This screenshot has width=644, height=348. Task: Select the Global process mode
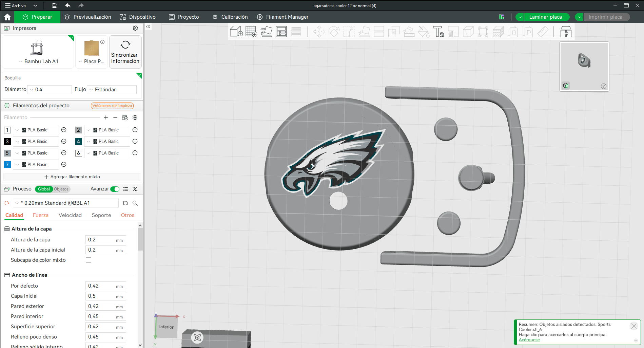pyautogui.click(x=44, y=189)
